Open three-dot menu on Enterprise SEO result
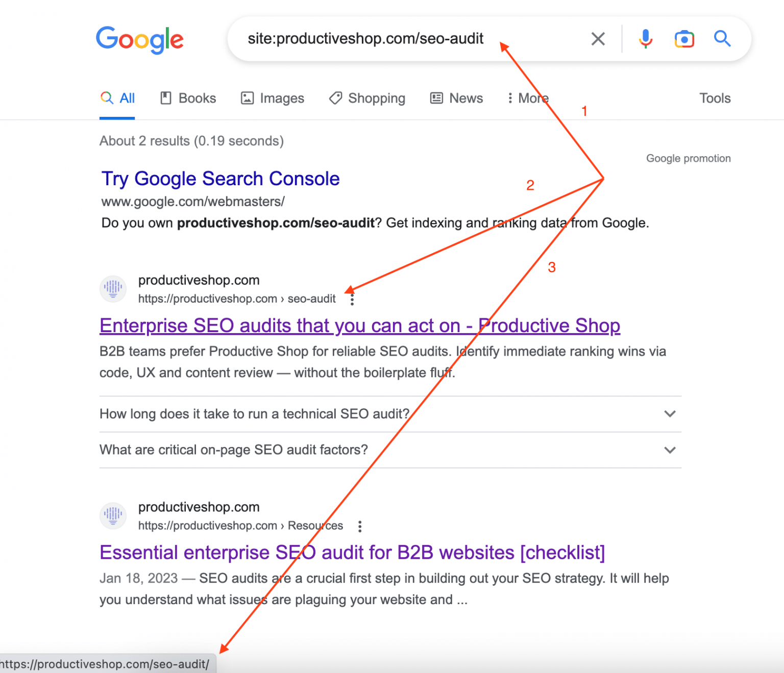The height and width of the screenshot is (673, 784). tap(352, 300)
